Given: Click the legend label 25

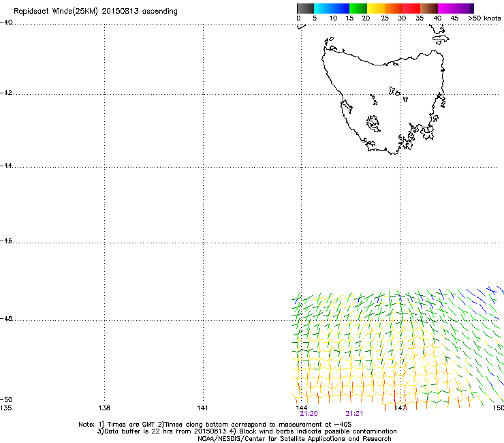Looking at the screenshot, I should tap(385, 18).
